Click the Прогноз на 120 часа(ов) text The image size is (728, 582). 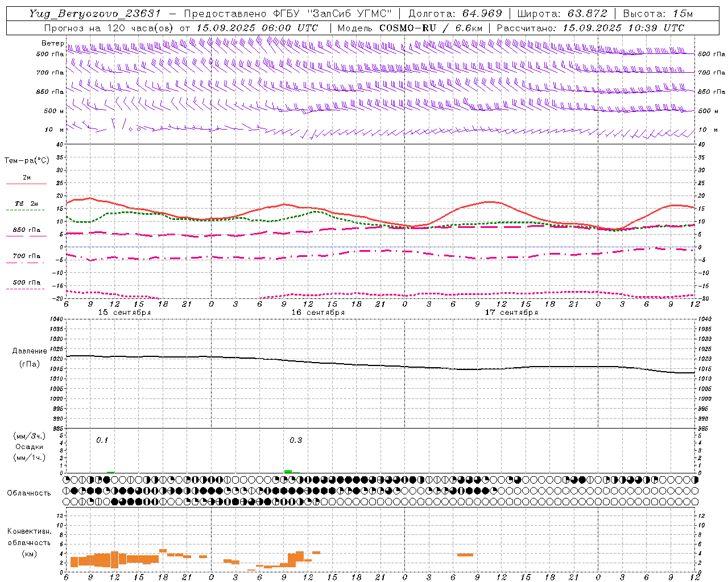tap(110, 28)
